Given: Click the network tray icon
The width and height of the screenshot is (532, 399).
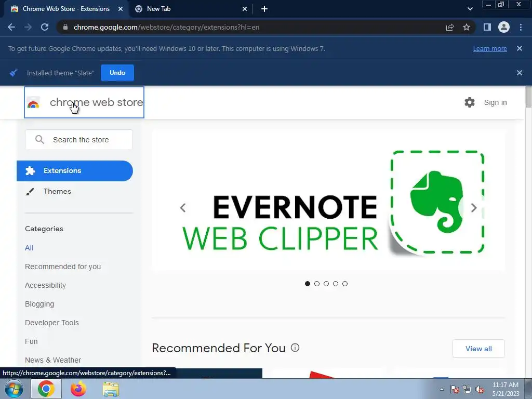Looking at the screenshot, I should pos(467,390).
